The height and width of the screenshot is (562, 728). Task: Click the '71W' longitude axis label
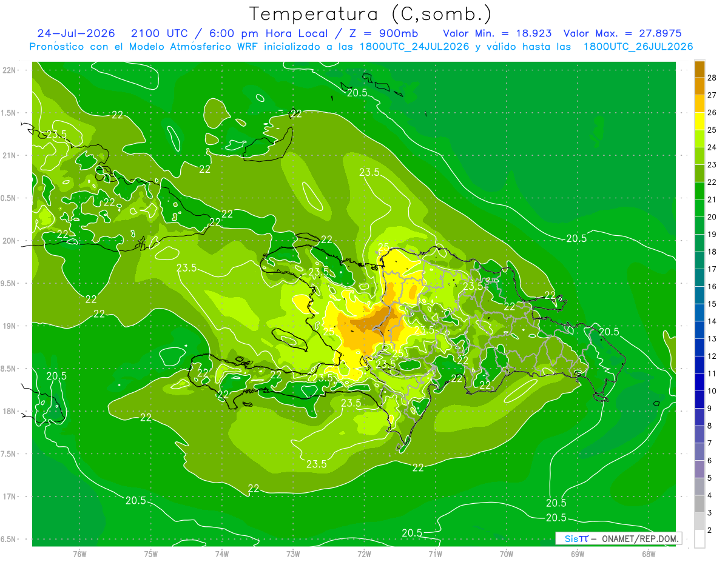(x=435, y=554)
